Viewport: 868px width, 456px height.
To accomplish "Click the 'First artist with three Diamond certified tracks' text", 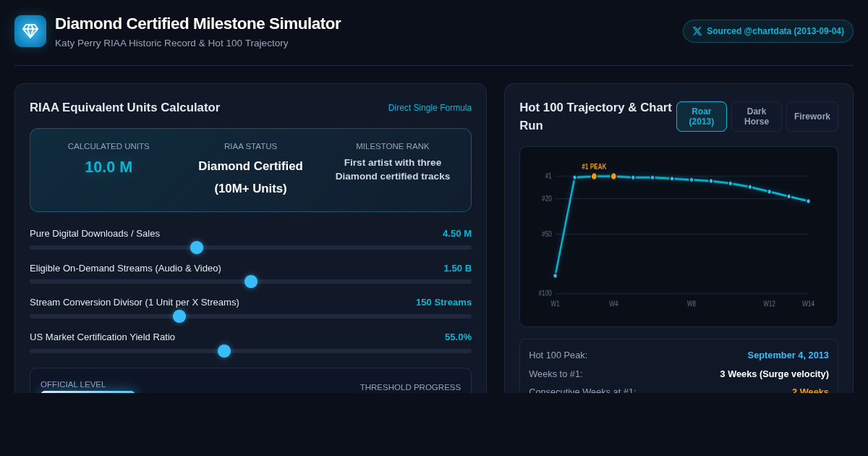I will coord(393,169).
